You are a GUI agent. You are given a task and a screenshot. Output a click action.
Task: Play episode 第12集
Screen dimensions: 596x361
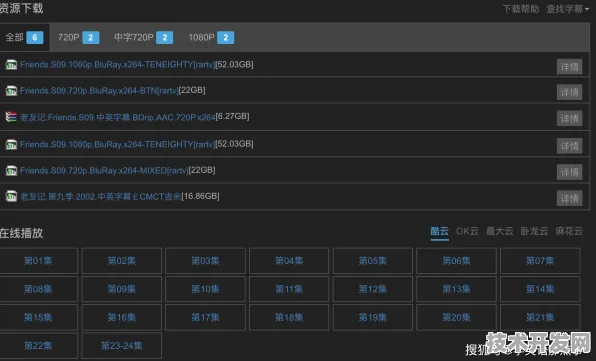372,289
